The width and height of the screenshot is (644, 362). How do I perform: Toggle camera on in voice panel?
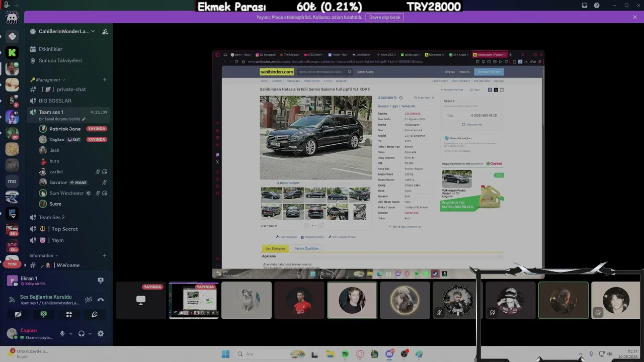(x=18, y=314)
